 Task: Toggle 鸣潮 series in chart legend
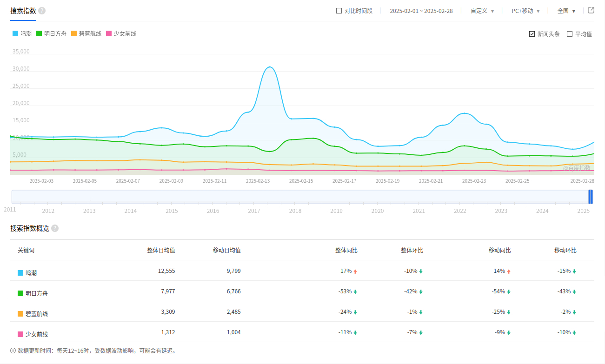22,33
